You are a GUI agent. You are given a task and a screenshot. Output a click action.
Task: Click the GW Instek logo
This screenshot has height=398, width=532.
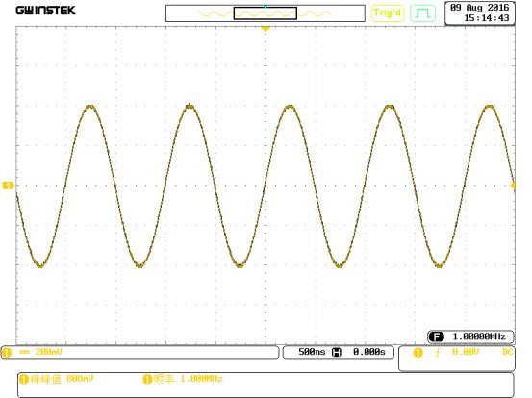45,11
